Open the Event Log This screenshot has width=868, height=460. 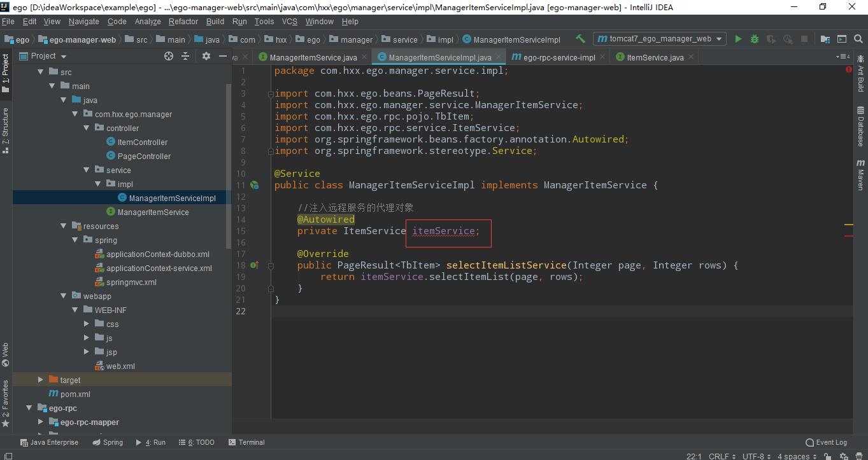[827, 442]
